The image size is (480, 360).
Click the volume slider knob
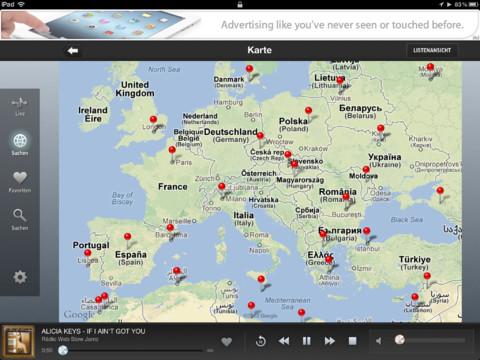pyautogui.click(x=400, y=340)
